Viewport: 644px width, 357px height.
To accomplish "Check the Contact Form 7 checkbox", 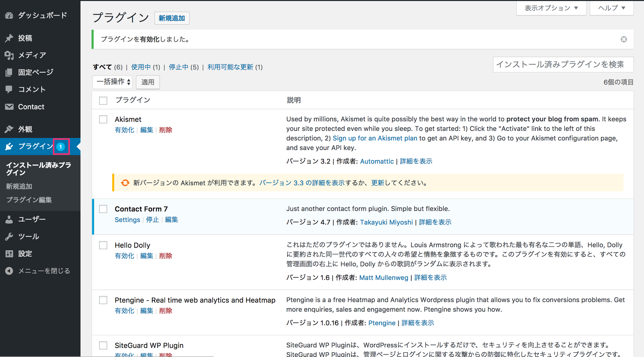I will click(x=103, y=209).
